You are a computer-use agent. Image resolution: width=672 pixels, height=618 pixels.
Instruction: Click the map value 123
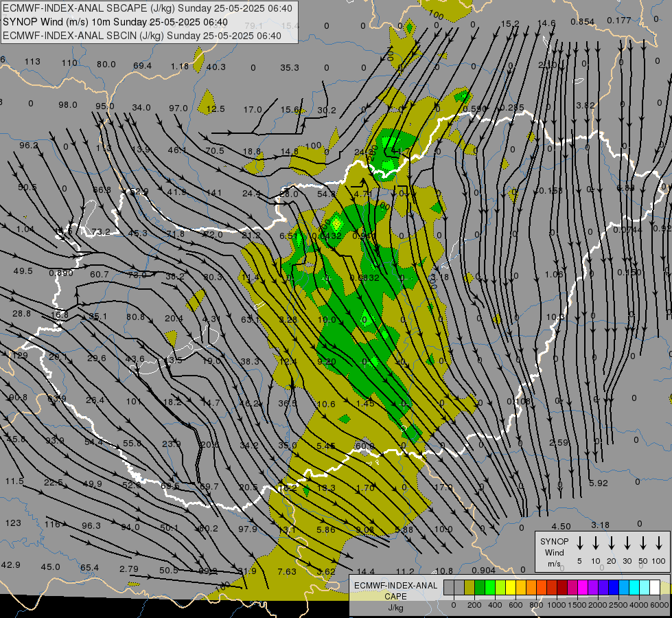13,523
